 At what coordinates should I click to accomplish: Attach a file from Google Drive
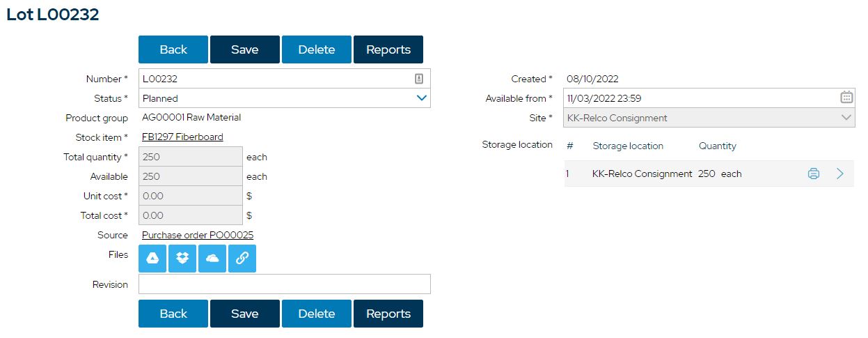pos(152,259)
